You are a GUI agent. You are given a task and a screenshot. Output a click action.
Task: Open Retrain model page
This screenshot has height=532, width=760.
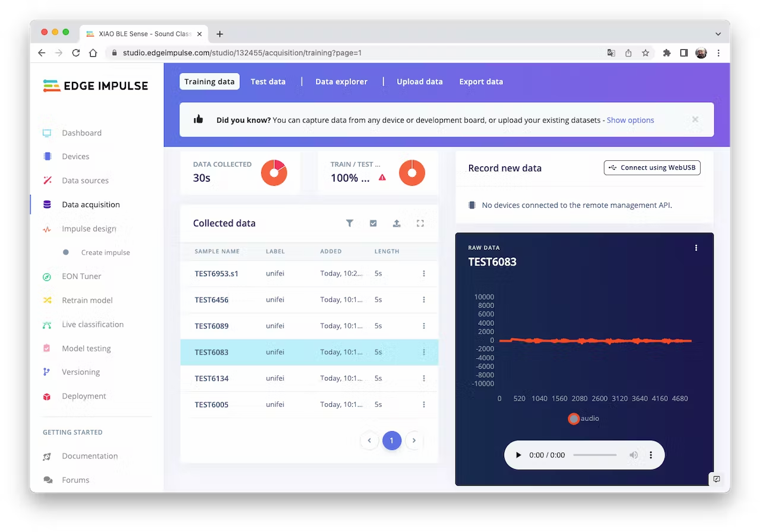click(x=87, y=300)
